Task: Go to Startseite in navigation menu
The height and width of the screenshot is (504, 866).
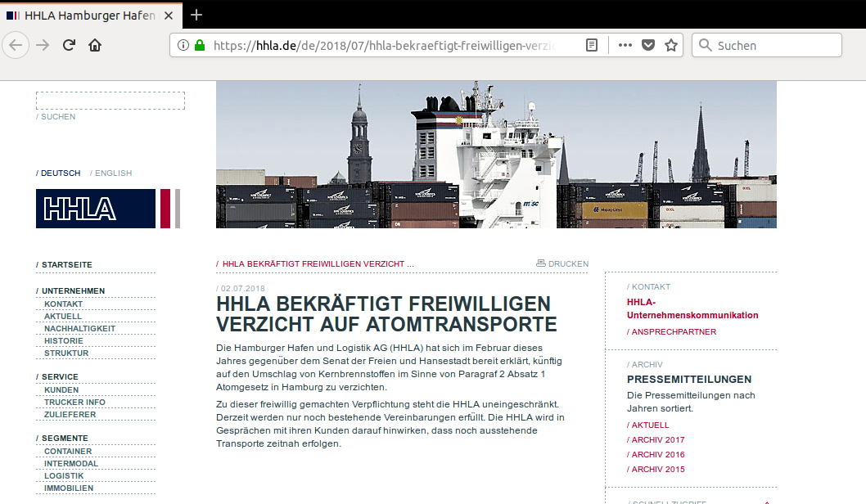Action: pos(66,265)
